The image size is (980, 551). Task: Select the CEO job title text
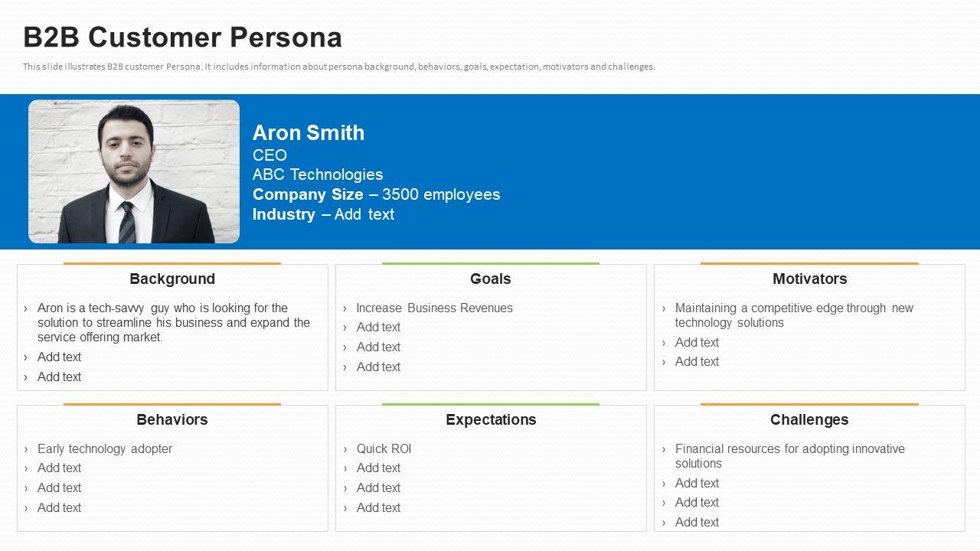[x=269, y=155]
